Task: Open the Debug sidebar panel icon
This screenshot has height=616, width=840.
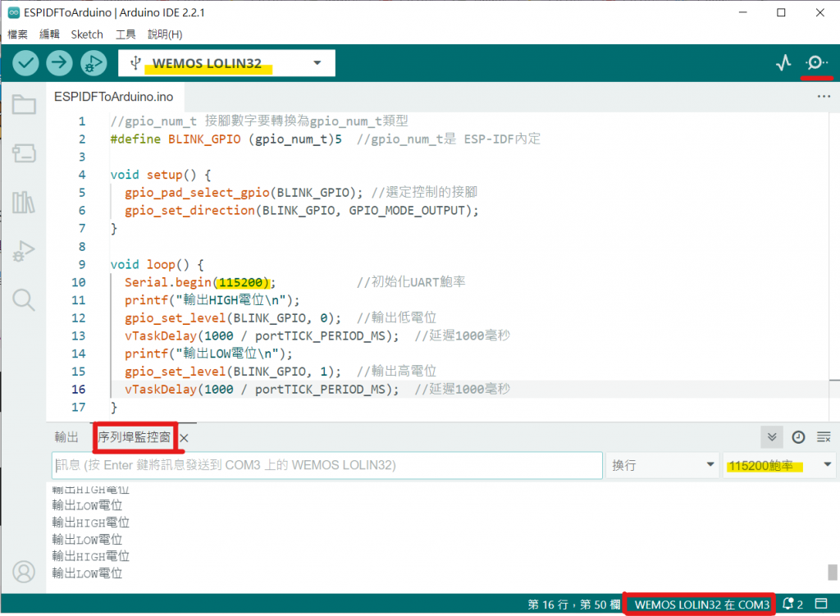Action: tap(24, 251)
